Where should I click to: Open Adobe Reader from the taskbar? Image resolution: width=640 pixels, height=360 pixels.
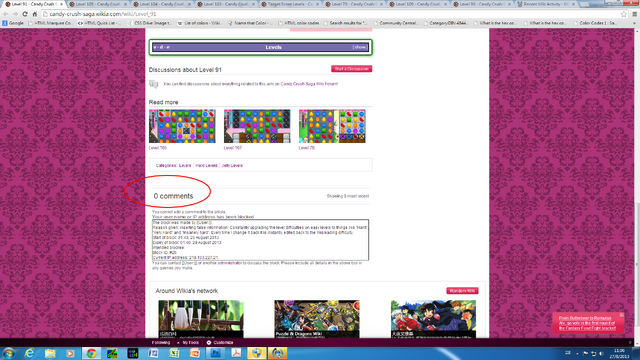pos(236,353)
